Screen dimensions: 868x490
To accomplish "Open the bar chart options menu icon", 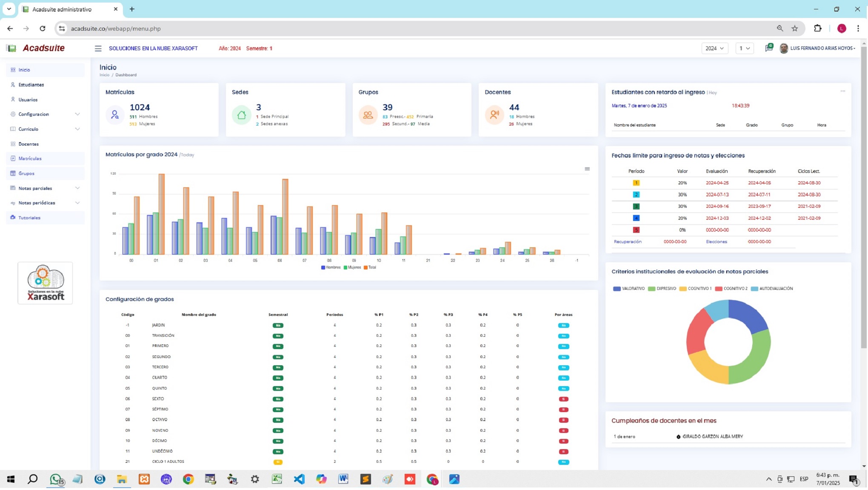I will [x=587, y=169].
